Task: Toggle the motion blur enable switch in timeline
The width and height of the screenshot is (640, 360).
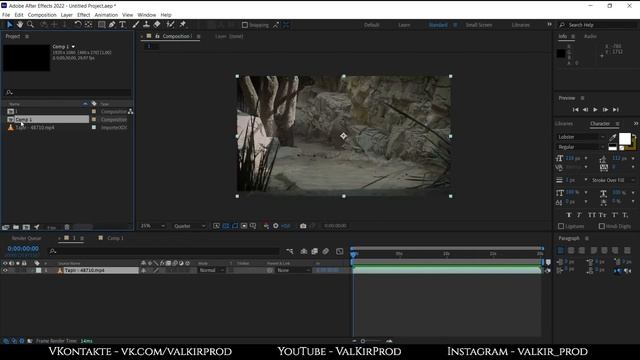Action: [x=325, y=251]
